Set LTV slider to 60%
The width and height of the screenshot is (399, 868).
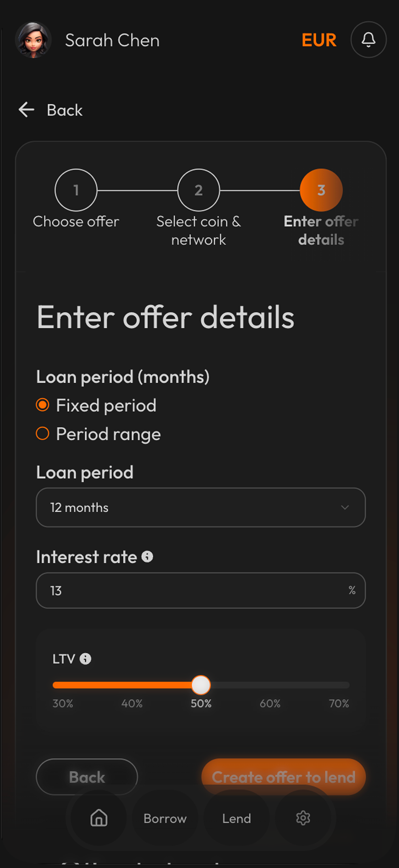[270, 685]
